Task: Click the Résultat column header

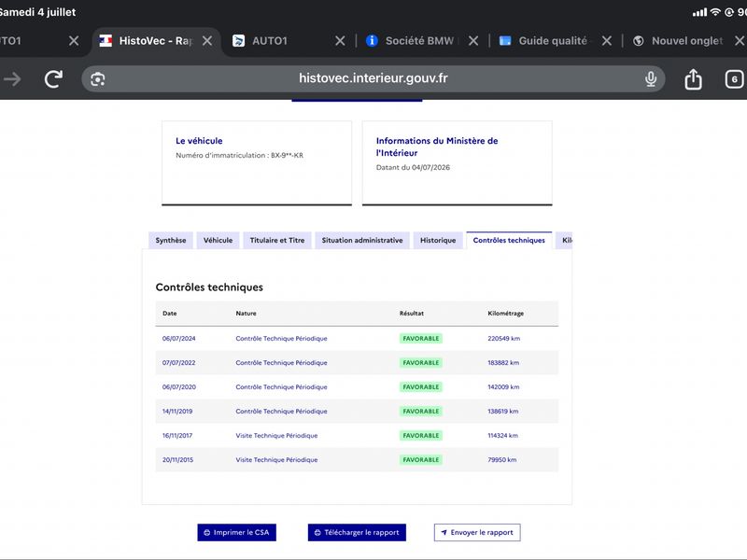Action: point(412,314)
